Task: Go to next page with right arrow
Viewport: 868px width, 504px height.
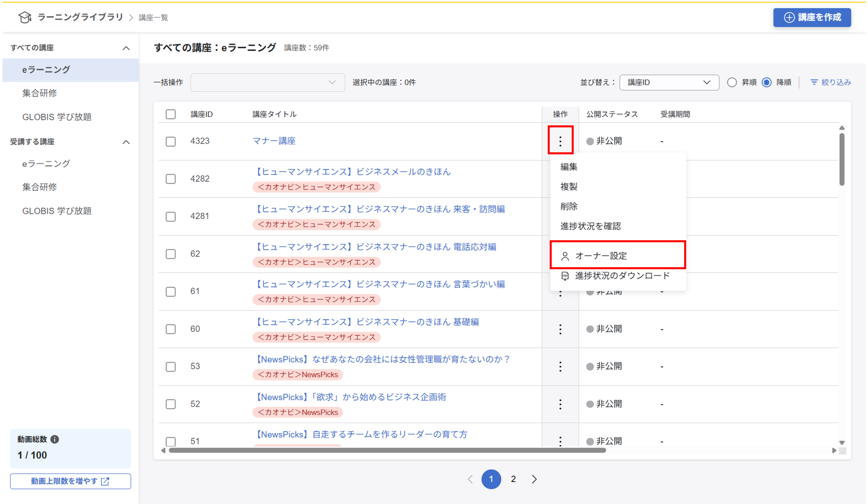Action: coord(534,479)
